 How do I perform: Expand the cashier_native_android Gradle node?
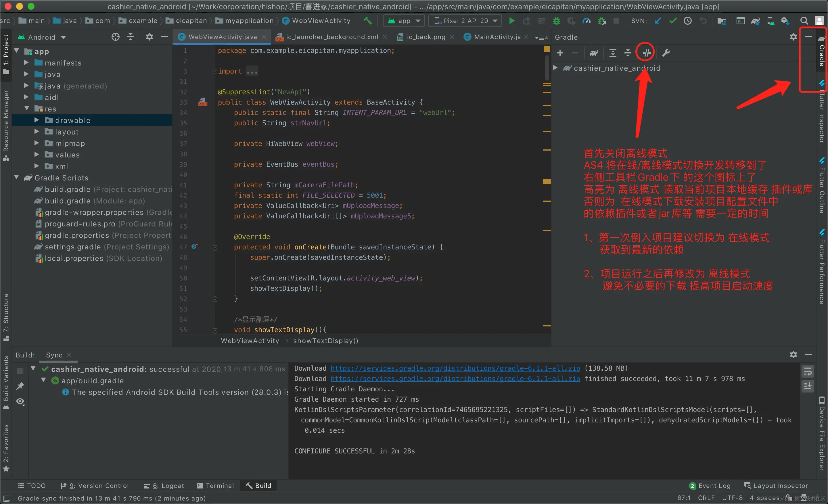click(555, 68)
